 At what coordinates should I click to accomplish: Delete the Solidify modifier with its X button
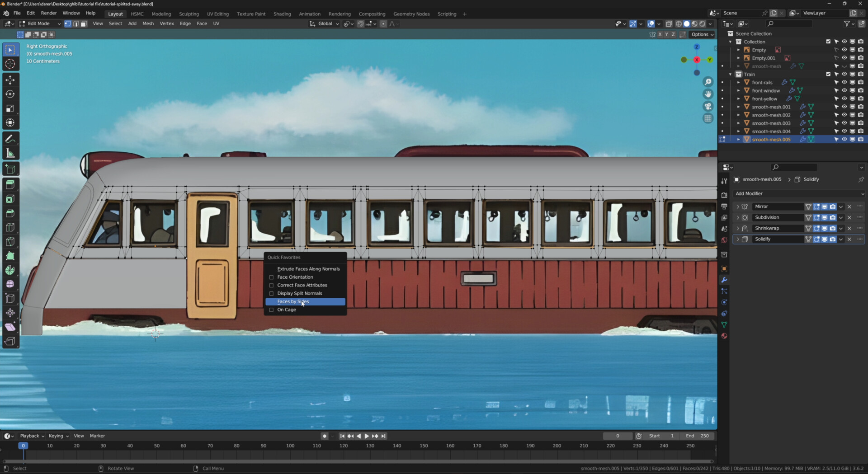point(849,239)
